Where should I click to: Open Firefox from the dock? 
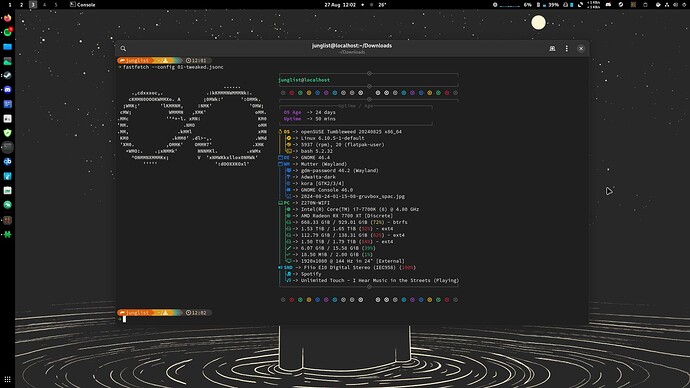7,18
